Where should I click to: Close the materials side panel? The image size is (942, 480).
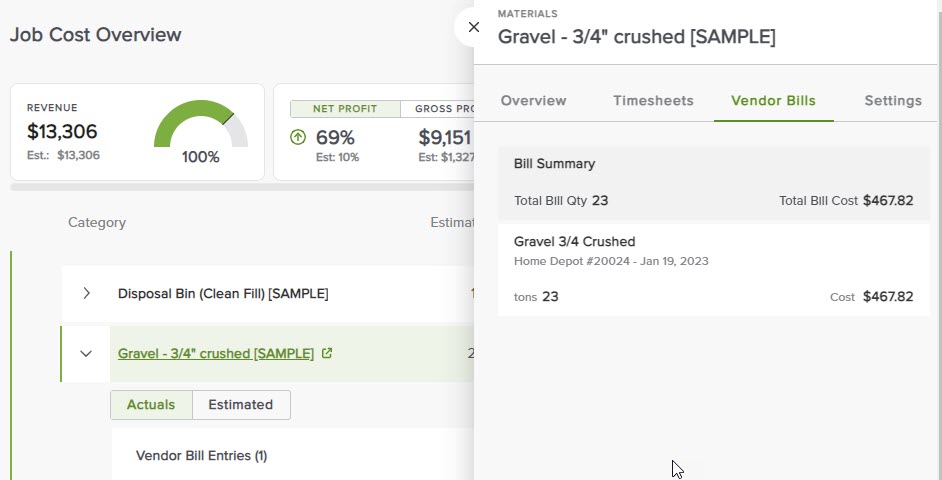(x=472, y=28)
